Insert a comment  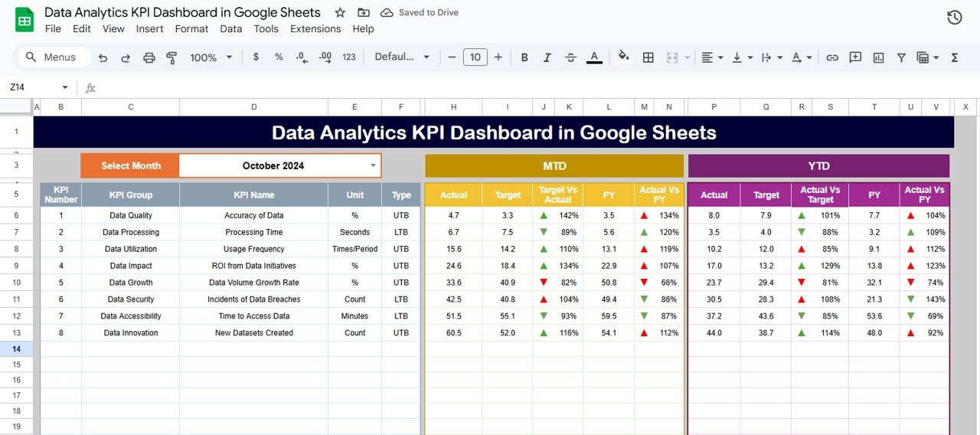pos(855,57)
